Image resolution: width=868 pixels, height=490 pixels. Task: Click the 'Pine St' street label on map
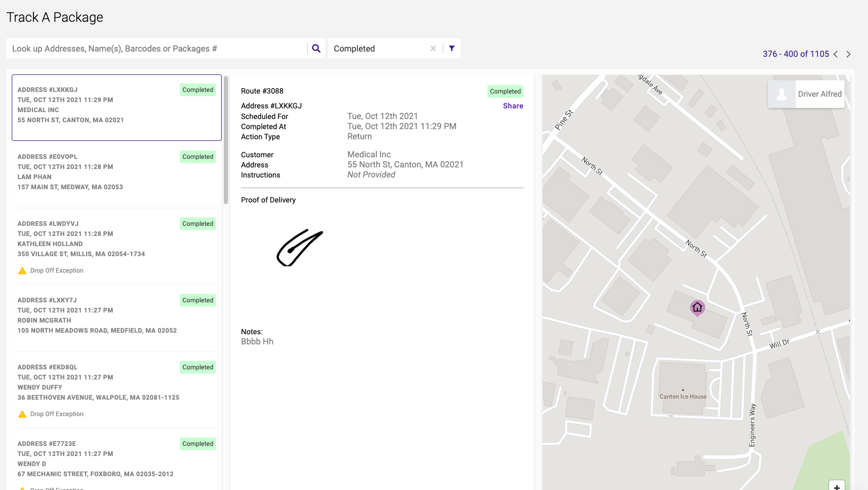564,120
